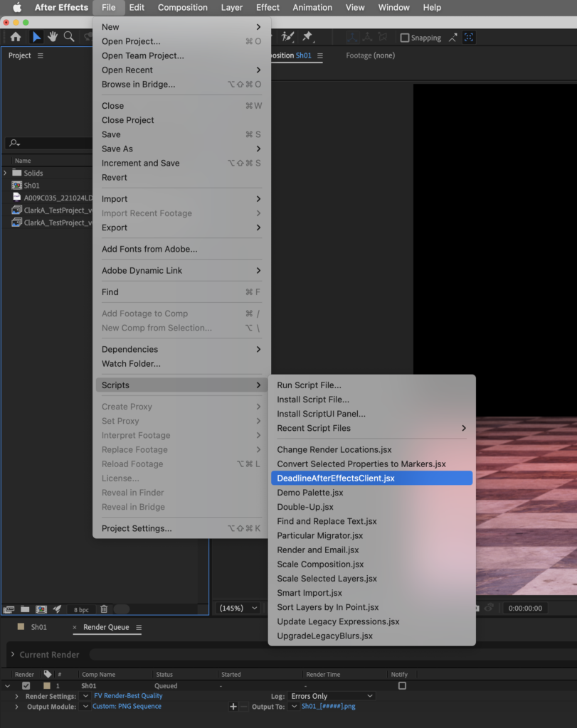Collapse the Sh01 render queue item
Viewport: 577px width, 728px height.
(x=7, y=686)
